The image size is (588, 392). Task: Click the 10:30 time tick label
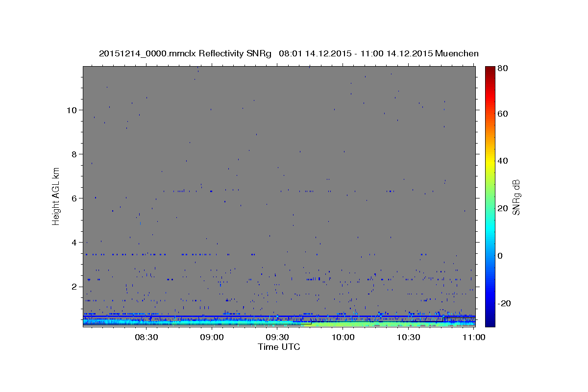(409, 337)
